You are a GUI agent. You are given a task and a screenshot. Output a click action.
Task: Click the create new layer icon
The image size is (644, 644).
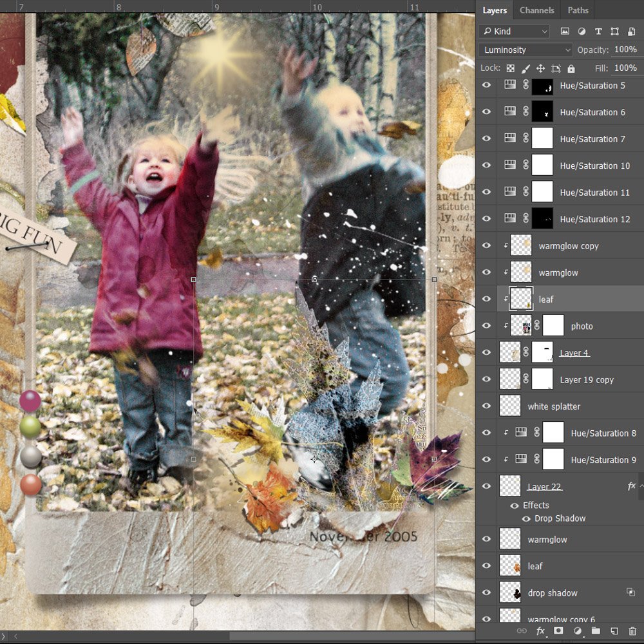(x=614, y=631)
